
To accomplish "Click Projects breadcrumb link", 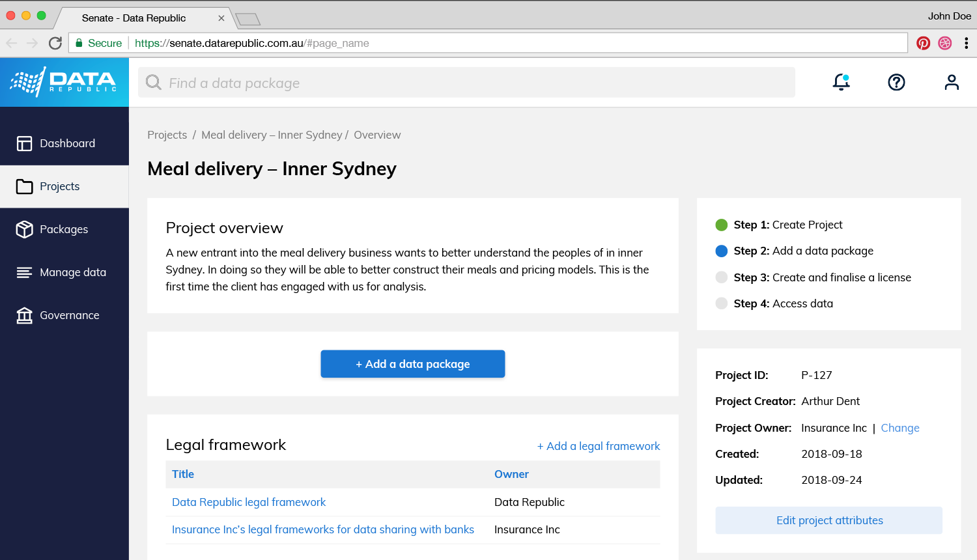I will click(167, 135).
